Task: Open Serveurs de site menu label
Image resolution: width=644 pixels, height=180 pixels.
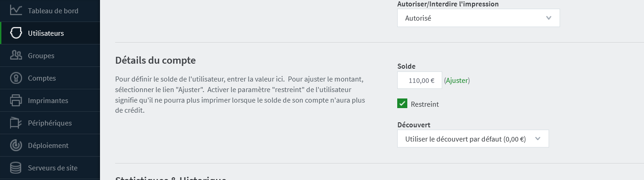Action: coord(53,168)
